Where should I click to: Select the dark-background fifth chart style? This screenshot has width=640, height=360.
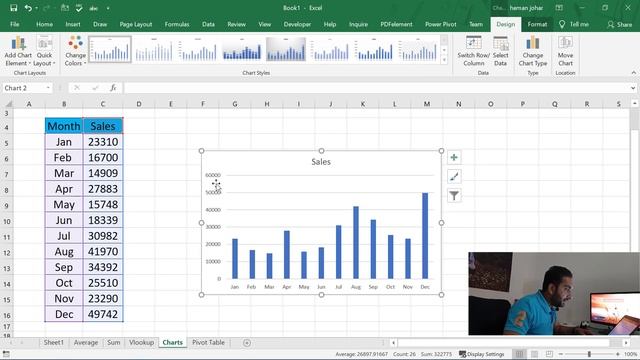(x=286, y=49)
